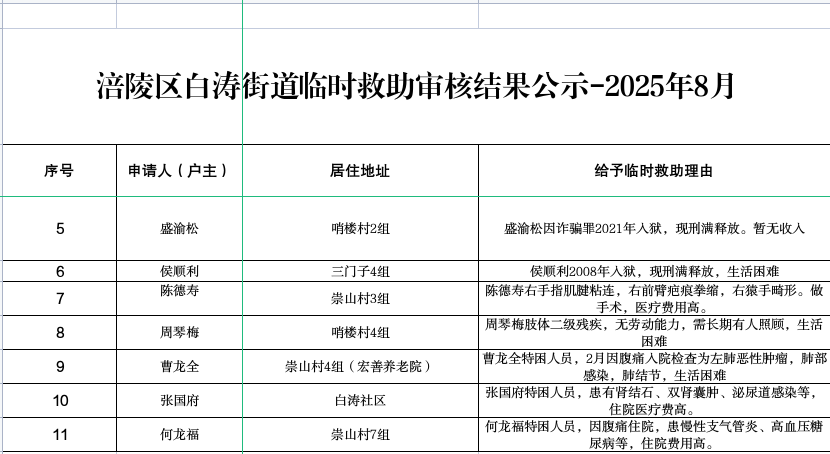830x454 pixels.
Task: Click the header cell 给予临时救助理由
Action: point(654,170)
